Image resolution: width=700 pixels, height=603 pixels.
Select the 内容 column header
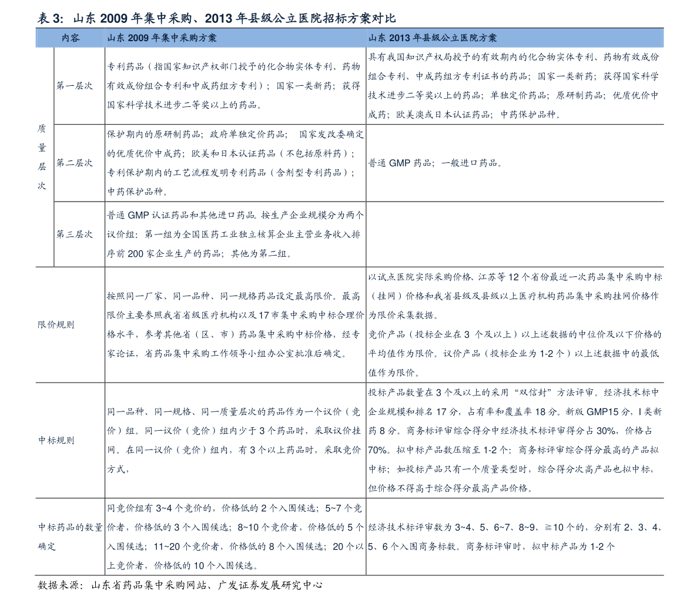[x=71, y=38]
